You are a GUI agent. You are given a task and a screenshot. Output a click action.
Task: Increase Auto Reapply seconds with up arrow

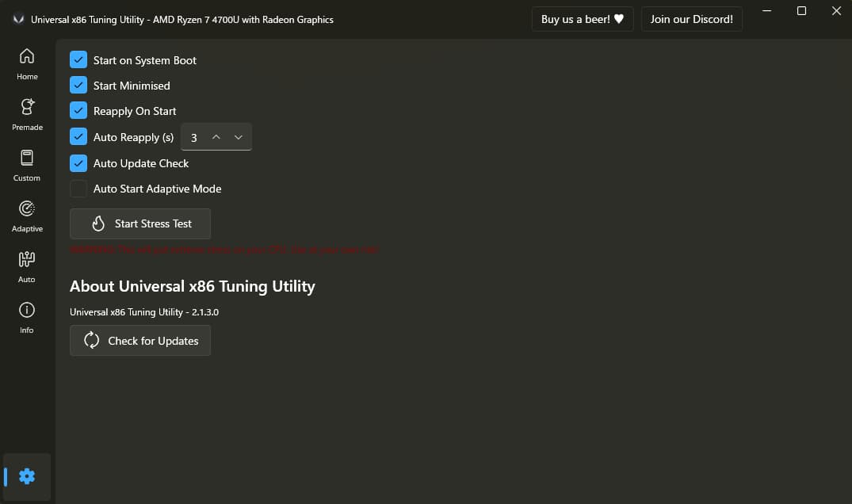pos(216,137)
